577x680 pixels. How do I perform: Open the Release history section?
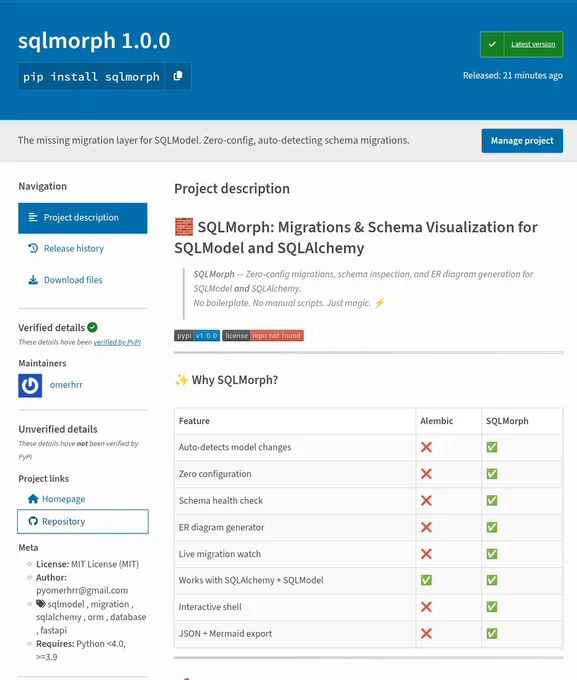click(x=74, y=248)
